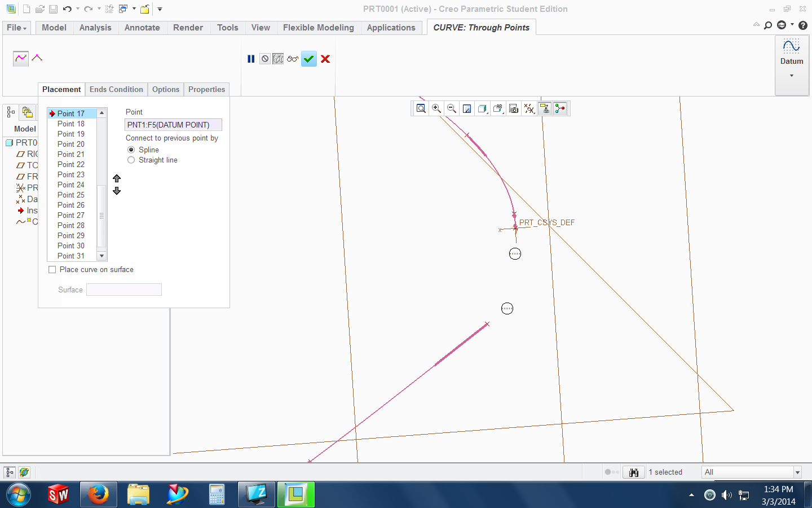Screen dimensions: 812x508
Task: Select Point 24 in the points list
Action: pos(72,185)
